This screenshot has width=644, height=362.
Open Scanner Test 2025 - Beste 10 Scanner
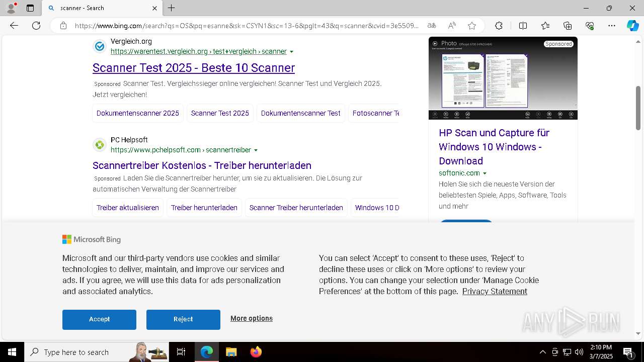[x=194, y=67]
